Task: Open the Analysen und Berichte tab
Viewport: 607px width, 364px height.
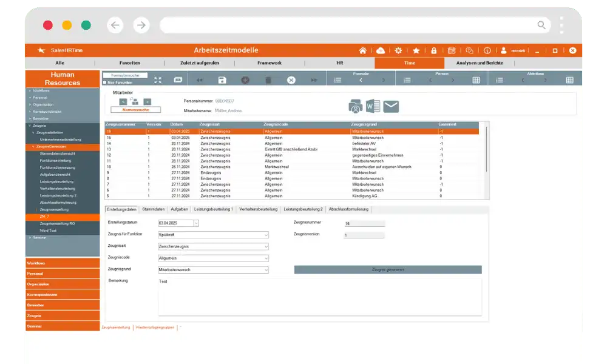Action: (480, 63)
